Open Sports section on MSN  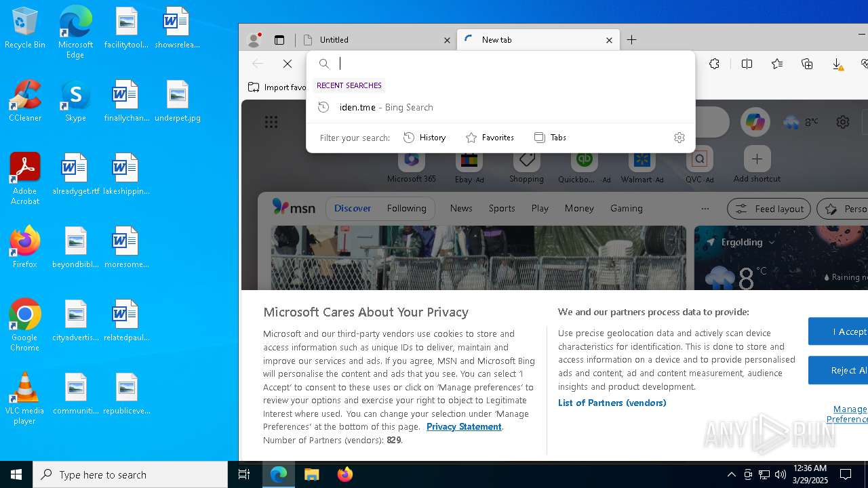tap(502, 209)
